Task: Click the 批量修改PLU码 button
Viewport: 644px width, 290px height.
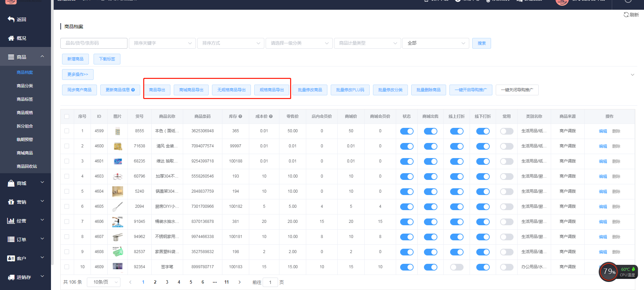Action: coord(350,90)
